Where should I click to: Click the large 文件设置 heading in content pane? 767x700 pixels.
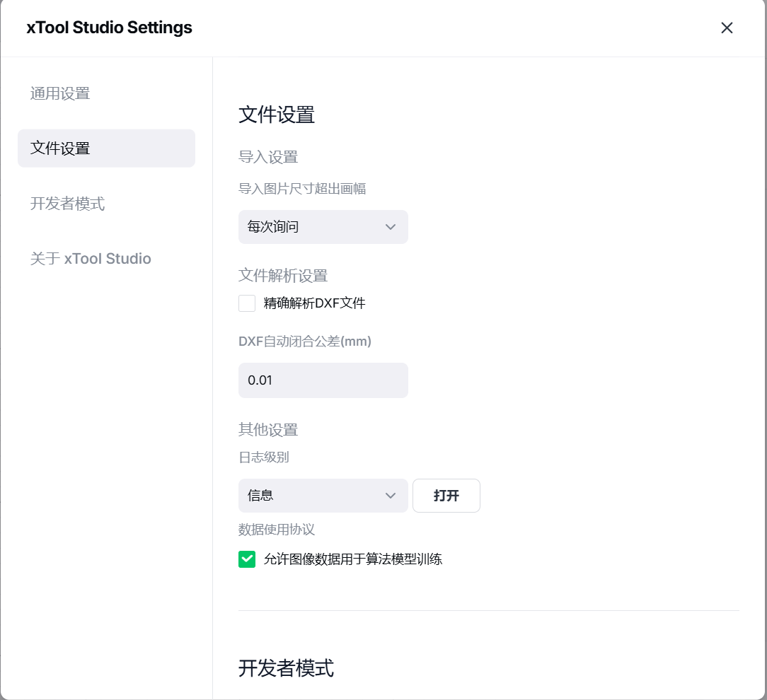(x=277, y=115)
